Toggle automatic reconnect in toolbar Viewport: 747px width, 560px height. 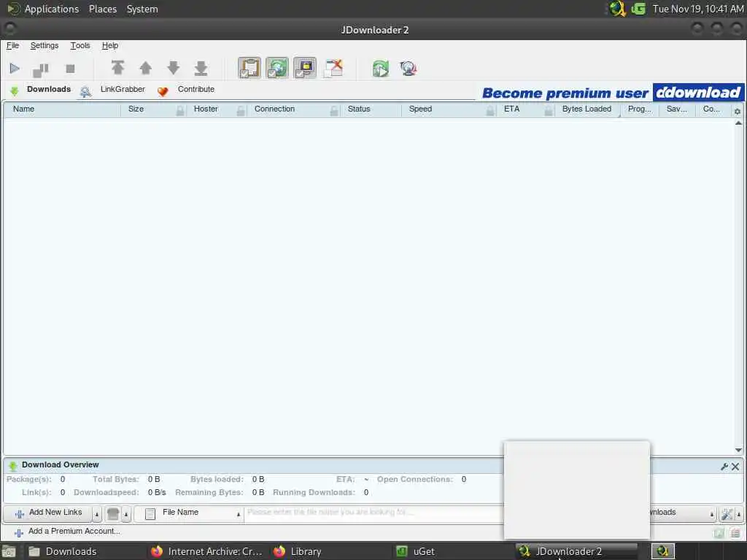[276, 68]
